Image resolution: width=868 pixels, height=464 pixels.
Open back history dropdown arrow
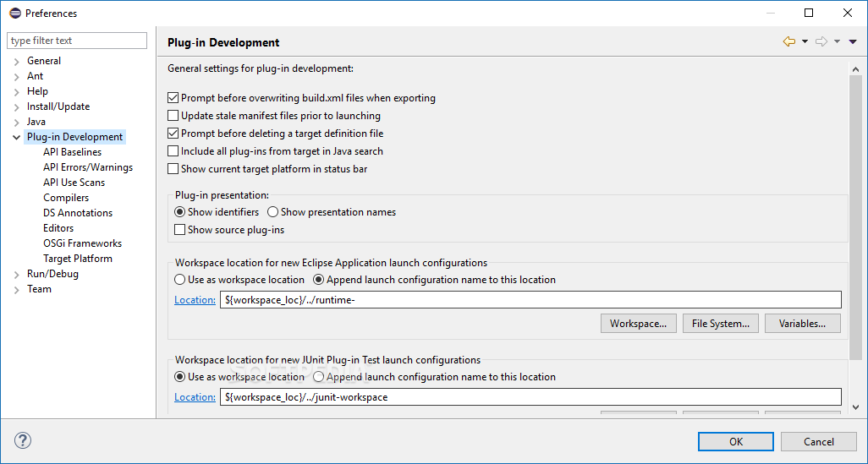805,41
